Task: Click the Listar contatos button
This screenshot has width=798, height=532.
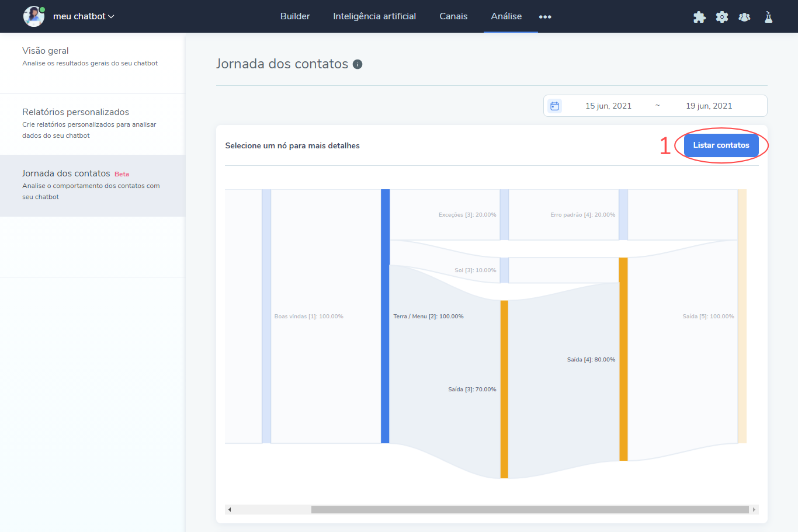Action: pos(721,145)
